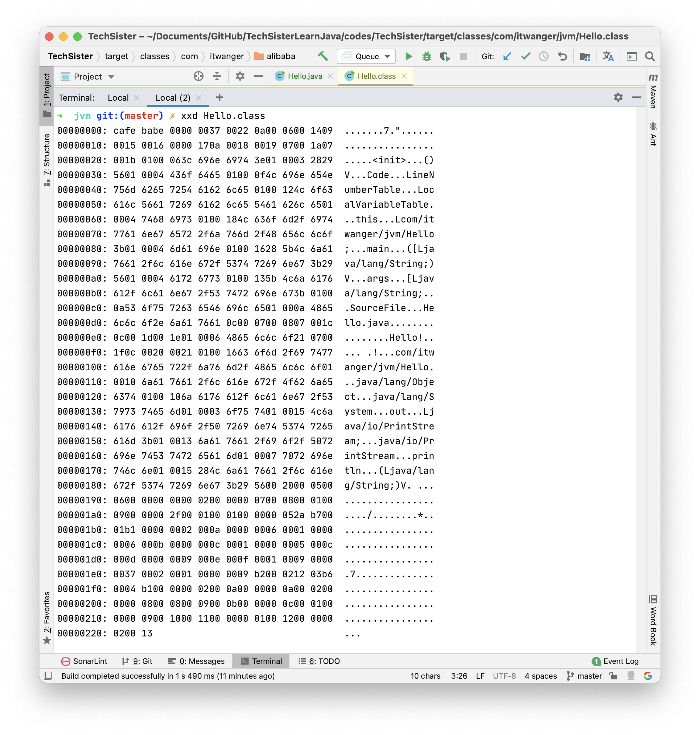
Task: Click the Build project hammer icon
Action: pos(323,56)
